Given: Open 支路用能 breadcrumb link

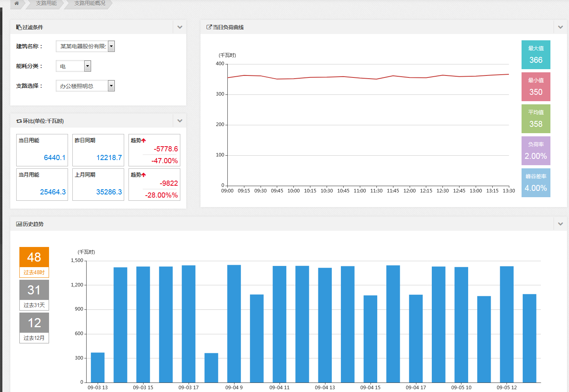Looking at the screenshot, I should pos(46,3).
